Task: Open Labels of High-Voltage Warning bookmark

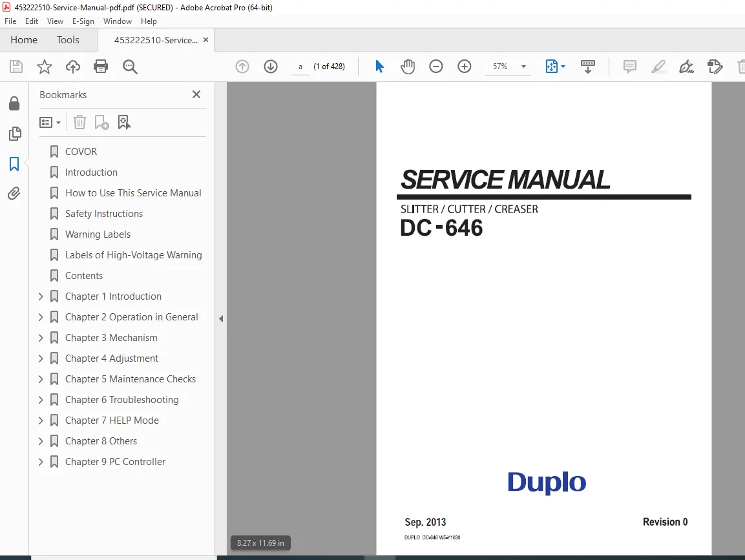Action: (133, 255)
